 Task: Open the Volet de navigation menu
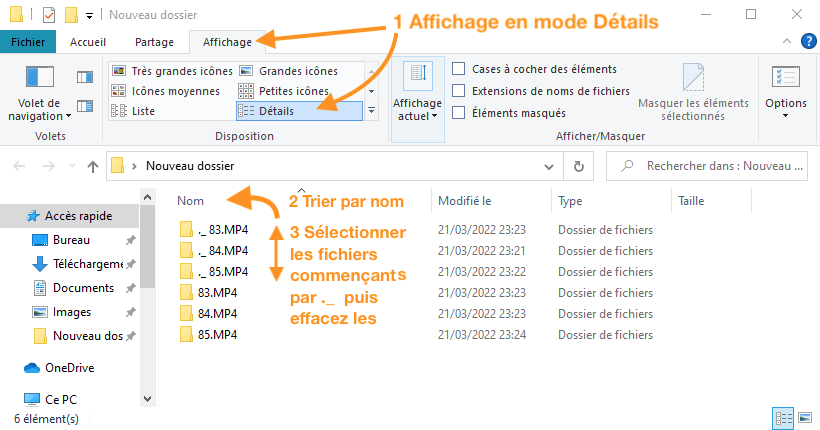40,94
